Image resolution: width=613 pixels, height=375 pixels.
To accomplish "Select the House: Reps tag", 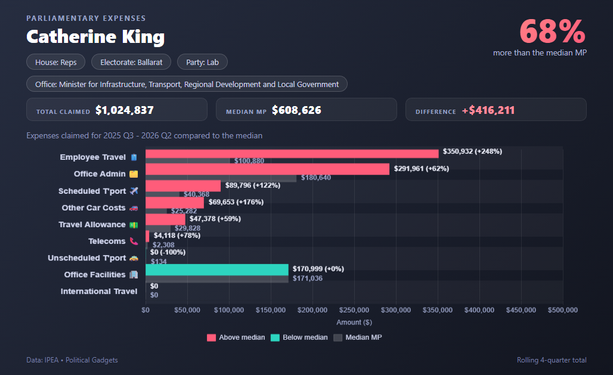I will [x=56, y=62].
